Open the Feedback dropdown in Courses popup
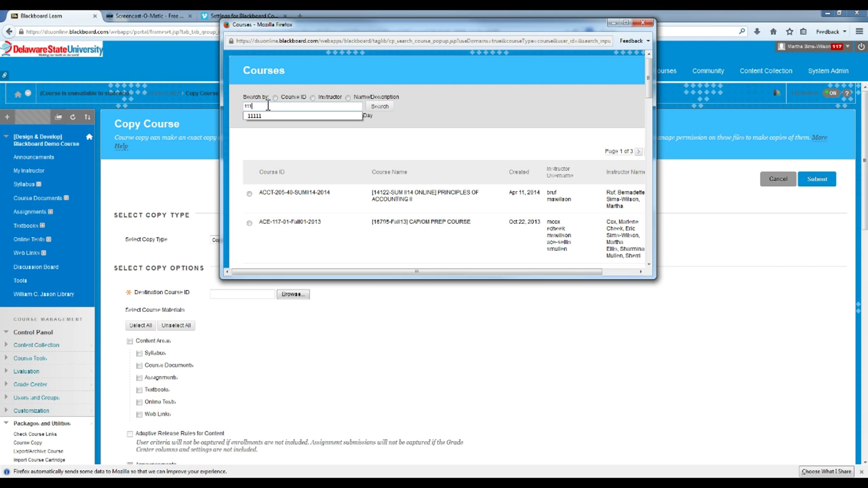This screenshot has height=488, width=868. 635,41
